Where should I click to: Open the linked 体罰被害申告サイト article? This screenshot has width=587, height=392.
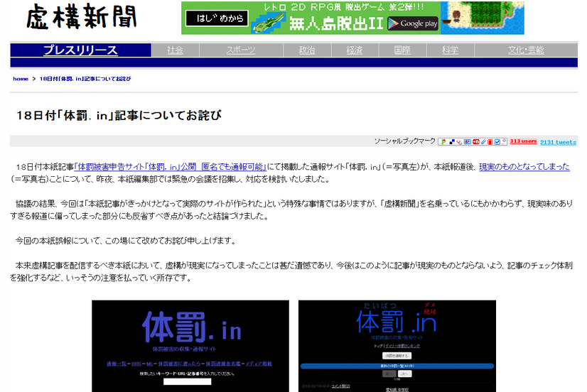(171, 167)
